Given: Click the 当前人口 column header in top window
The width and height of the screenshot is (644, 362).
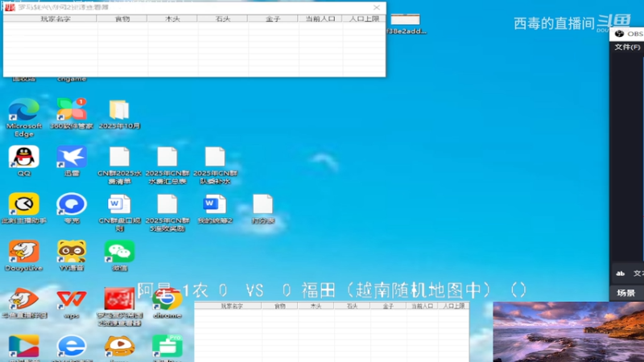Looking at the screenshot, I should coord(320,19).
